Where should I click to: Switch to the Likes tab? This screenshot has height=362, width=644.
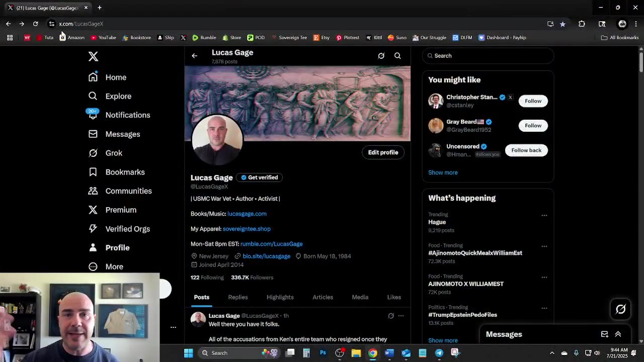point(394,297)
